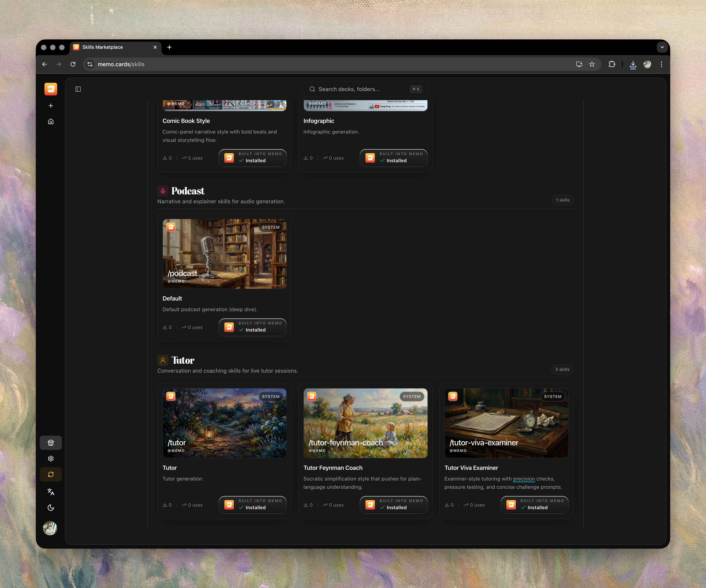Click the yellow sync icon in sidebar

tap(51, 474)
